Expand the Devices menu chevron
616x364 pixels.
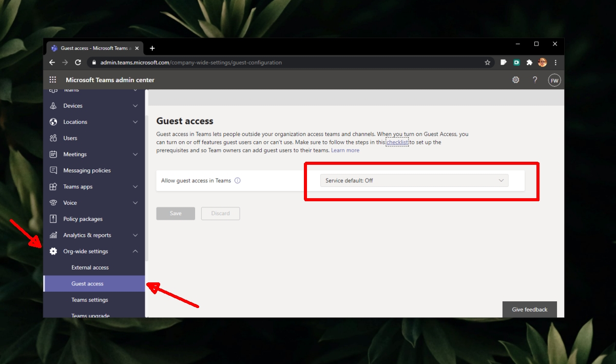pos(136,106)
